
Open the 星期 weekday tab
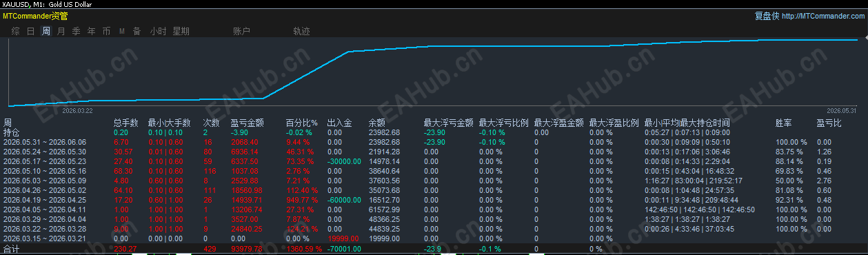click(x=181, y=31)
